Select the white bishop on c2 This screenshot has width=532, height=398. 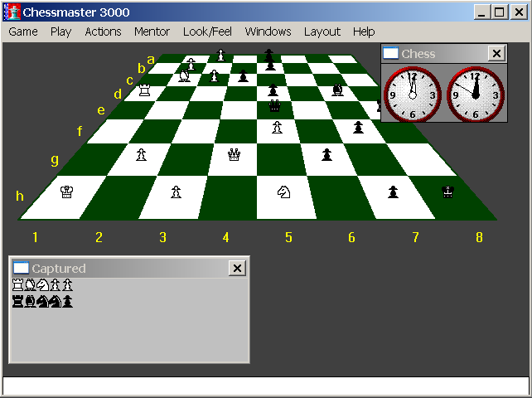[184, 75]
